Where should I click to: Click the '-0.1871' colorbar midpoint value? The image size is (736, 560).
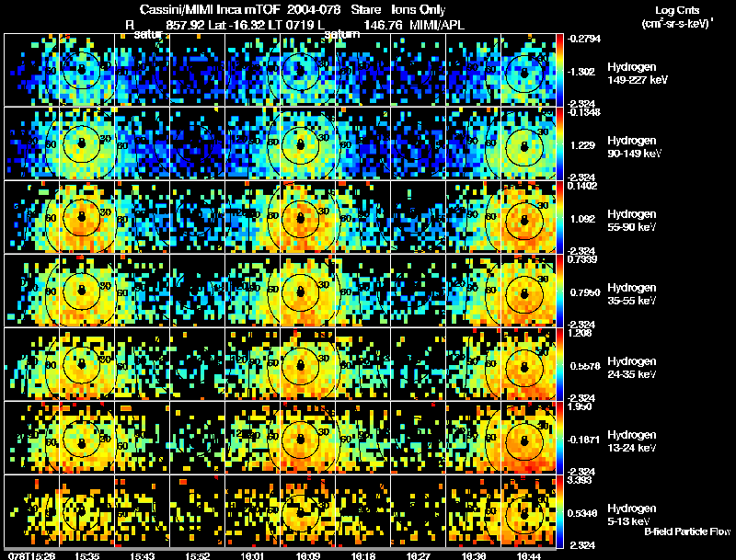[583, 440]
